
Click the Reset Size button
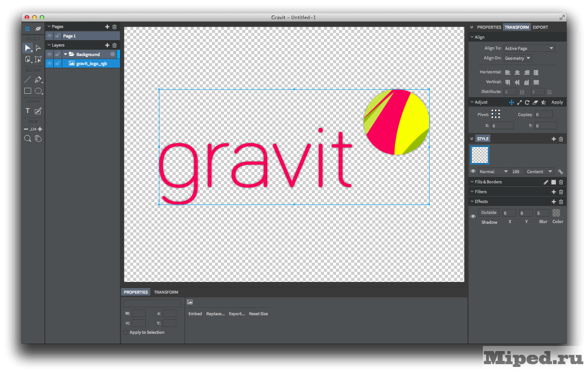coord(258,314)
